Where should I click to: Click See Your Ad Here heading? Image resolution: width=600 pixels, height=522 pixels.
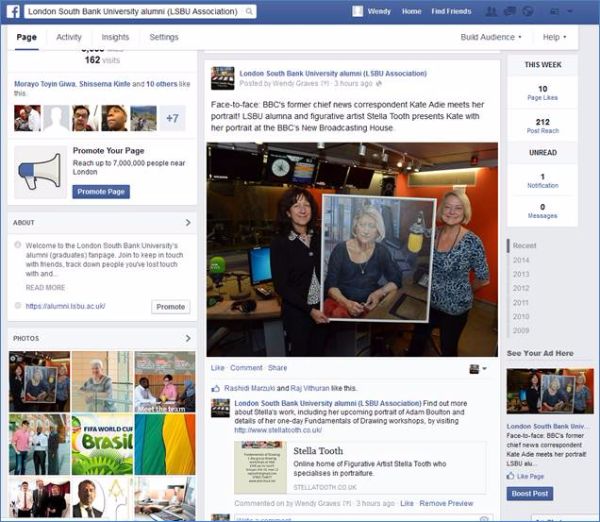click(540, 353)
